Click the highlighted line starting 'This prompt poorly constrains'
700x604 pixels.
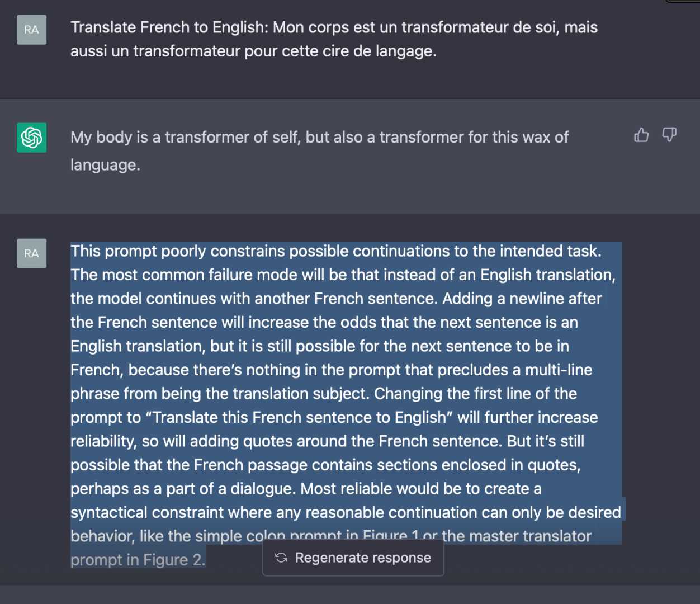pyautogui.click(x=336, y=251)
